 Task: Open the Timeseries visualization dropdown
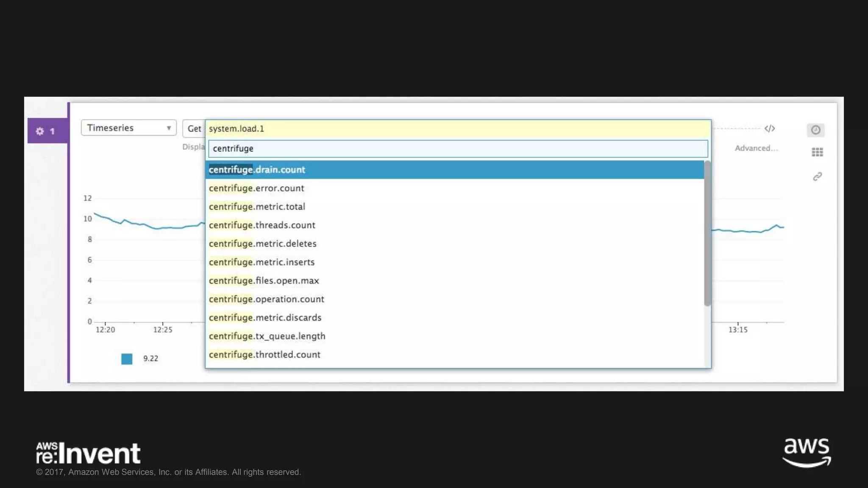pyautogui.click(x=128, y=128)
